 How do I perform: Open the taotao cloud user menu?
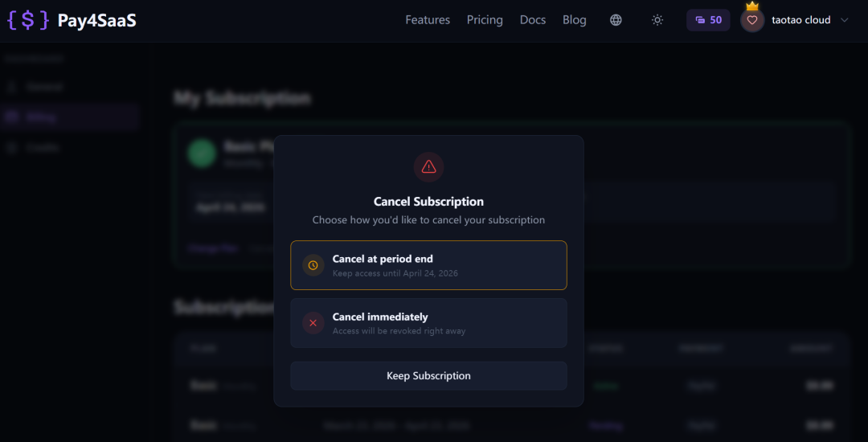click(x=800, y=20)
